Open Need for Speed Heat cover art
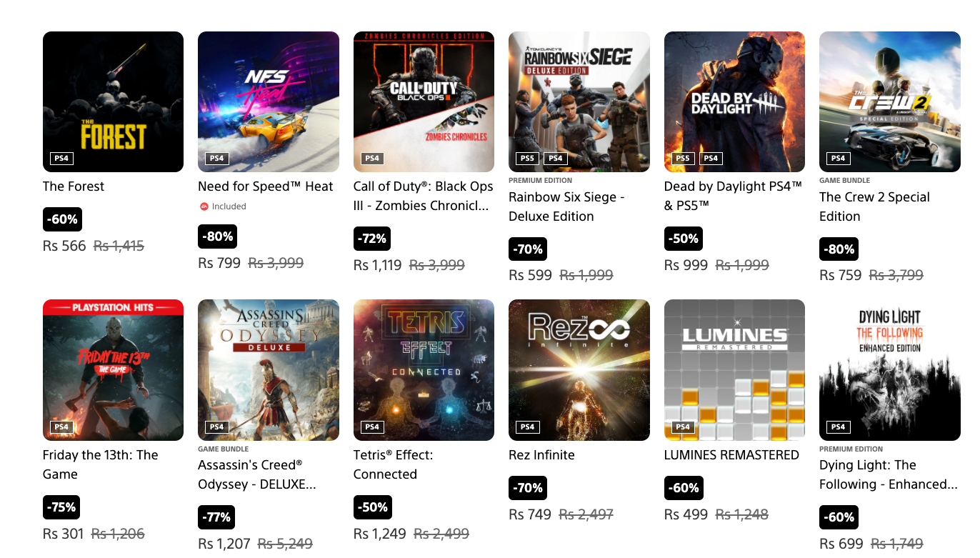980x558 pixels. point(269,101)
